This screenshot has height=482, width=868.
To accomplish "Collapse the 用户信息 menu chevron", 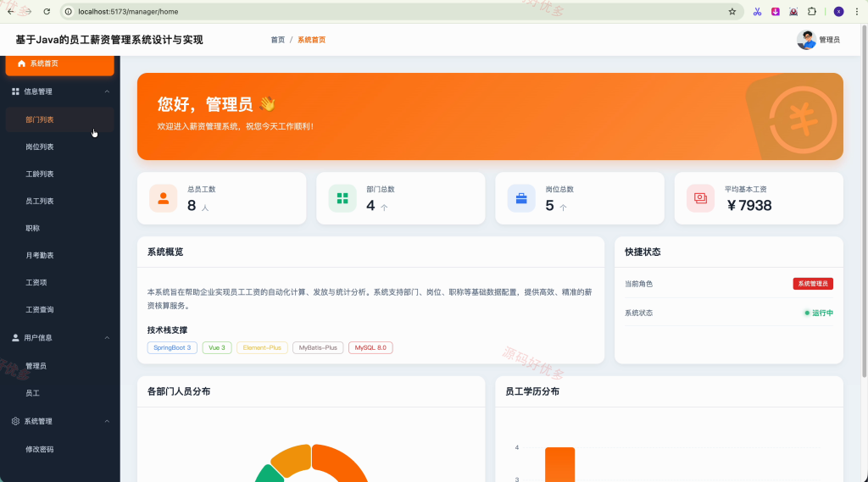I will 107,337.
